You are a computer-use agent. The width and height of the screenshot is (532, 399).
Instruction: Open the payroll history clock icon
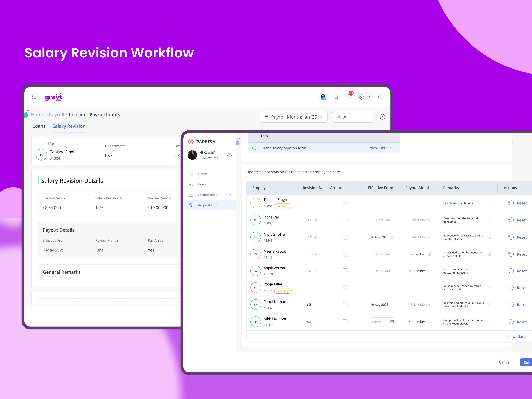[x=382, y=117]
